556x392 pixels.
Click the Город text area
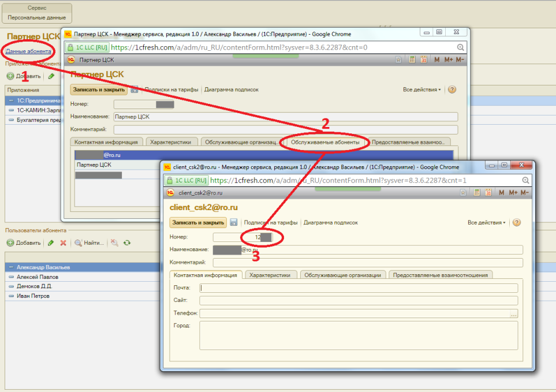[359, 335]
